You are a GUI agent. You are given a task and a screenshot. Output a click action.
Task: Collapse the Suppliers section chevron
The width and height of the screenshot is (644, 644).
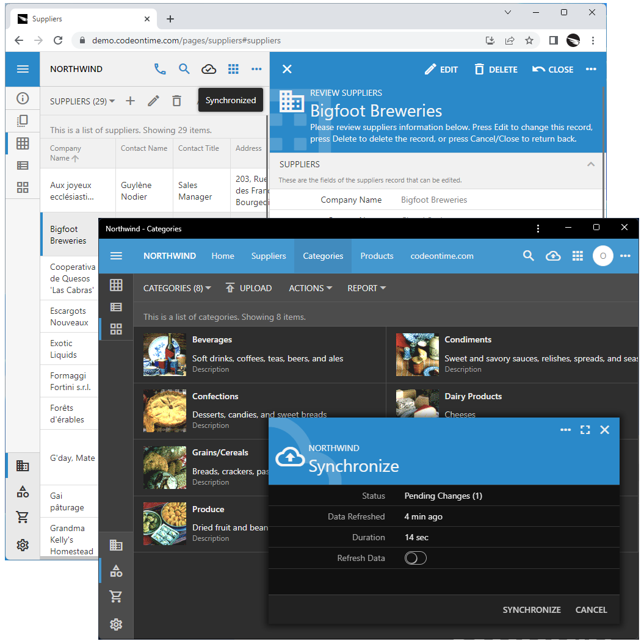(x=590, y=164)
